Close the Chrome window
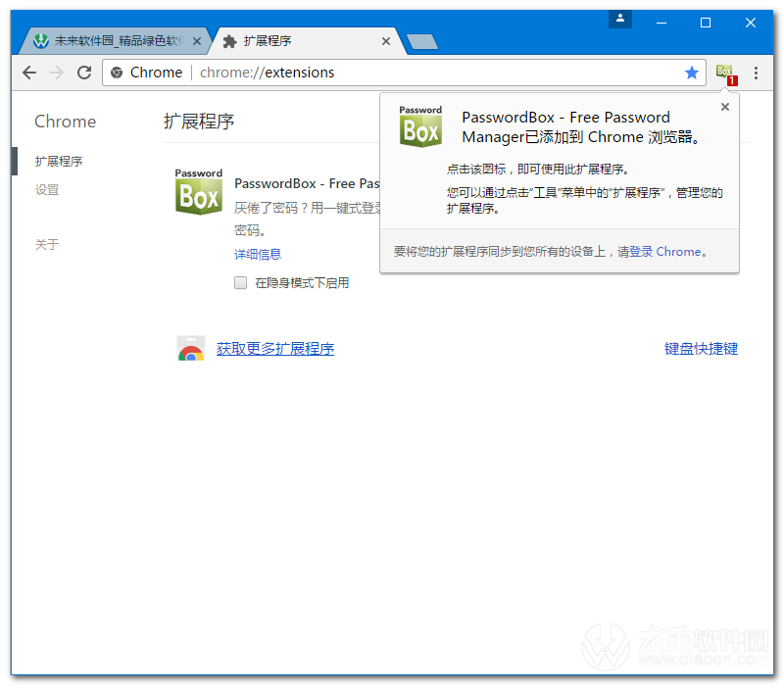784x686 pixels. point(751,23)
